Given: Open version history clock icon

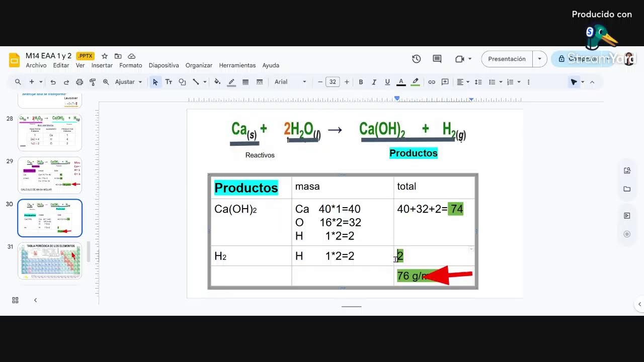Looking at the screenshot, I should 416,59.
